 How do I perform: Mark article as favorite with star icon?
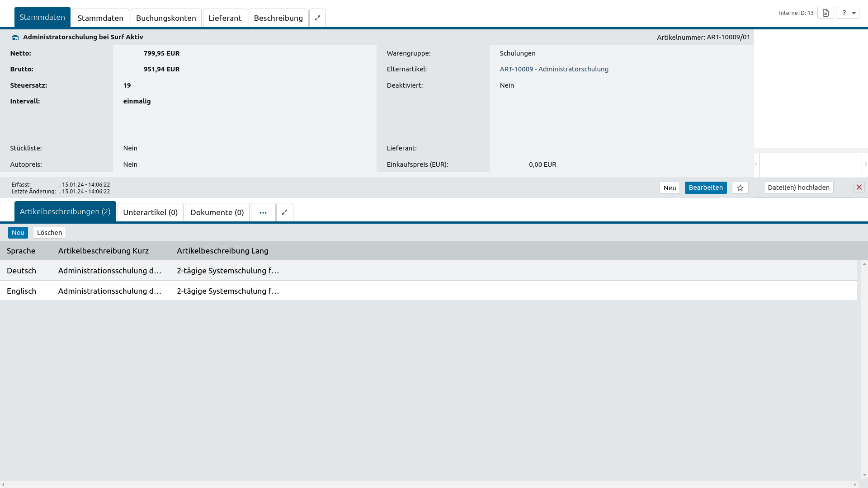pyautogui.click(x=740, y=188)
